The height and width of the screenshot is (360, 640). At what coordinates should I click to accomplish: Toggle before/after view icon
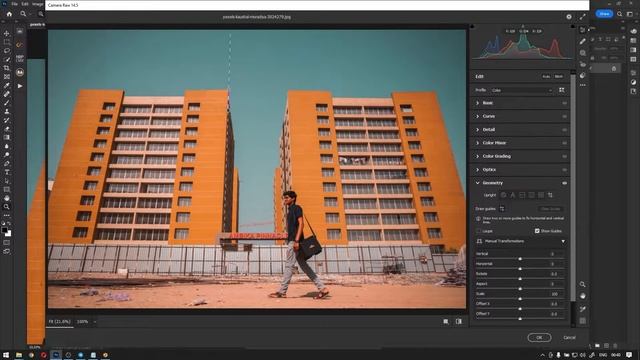459,322
